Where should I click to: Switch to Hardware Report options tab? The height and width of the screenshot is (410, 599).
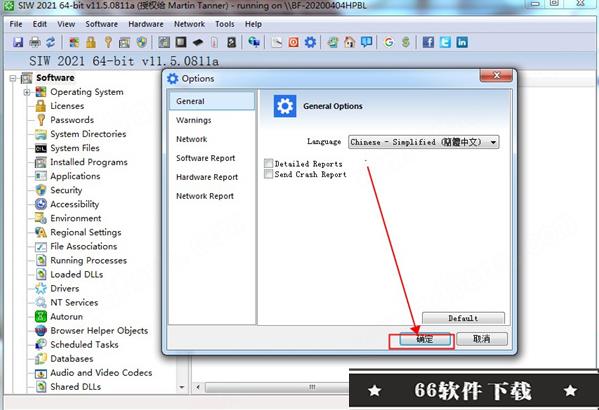[x=207, y=177]
